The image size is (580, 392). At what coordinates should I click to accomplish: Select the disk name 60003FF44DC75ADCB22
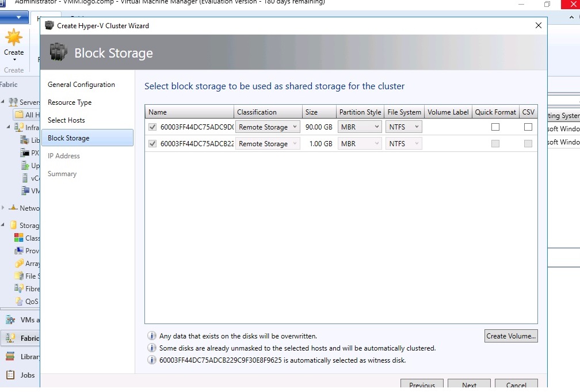click(197, 144)
